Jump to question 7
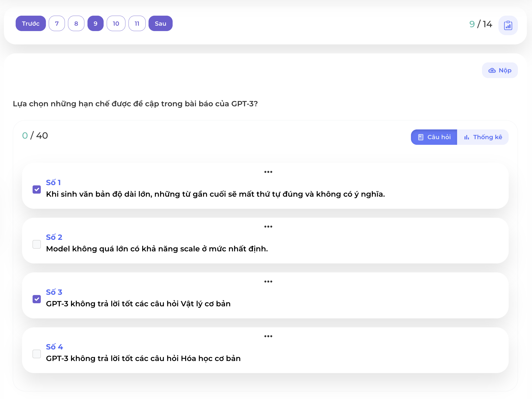532x399 pixels. pyautogui.click(x=57, y=23)
